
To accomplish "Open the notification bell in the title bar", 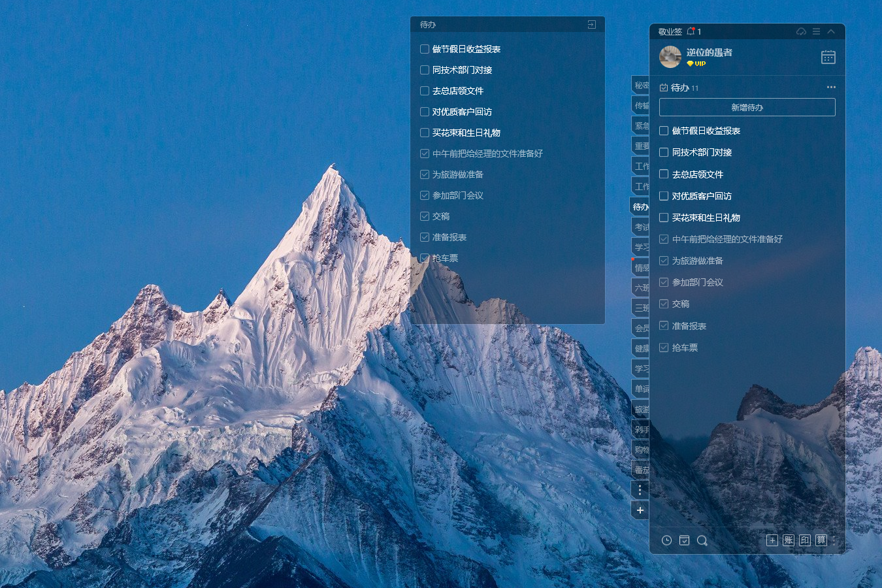I will tap(691, 31).
